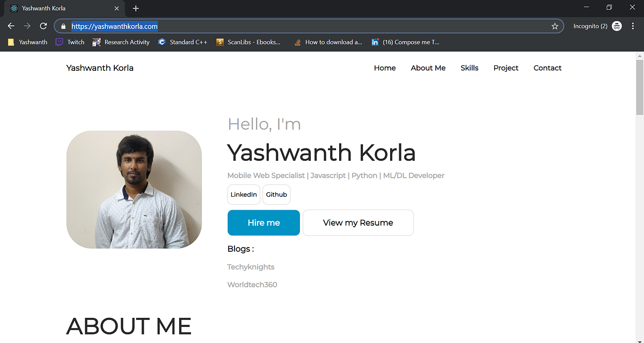Image resolution: width=644 pixels, height=343 pixels.
Task: Navigate back to the previous page
Action: 11,26
